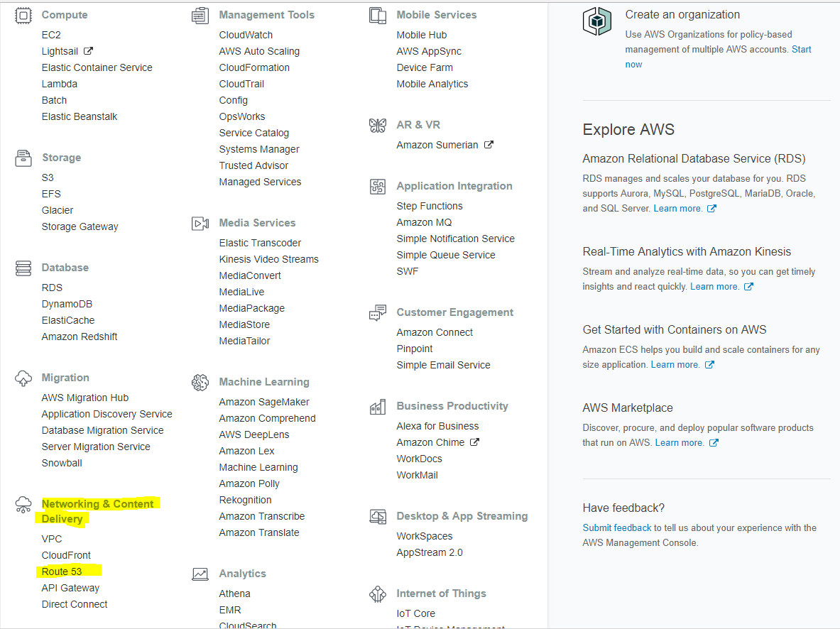Click the Internet of Things icon

(378, 594)
